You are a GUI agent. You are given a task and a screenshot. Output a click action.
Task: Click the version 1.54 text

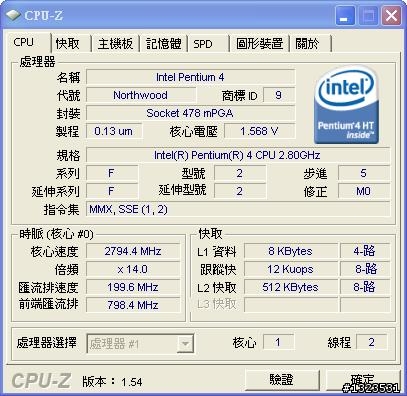click(113, 382)
